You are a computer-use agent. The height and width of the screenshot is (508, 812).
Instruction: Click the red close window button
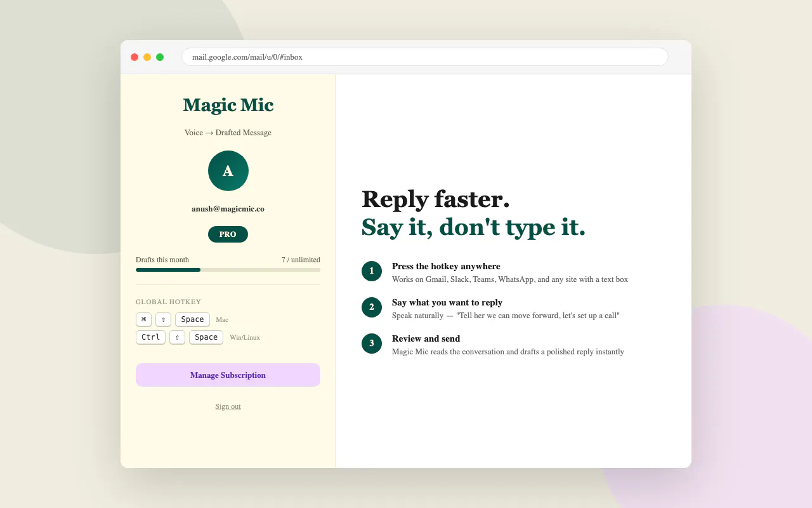(x=134, y=57)
